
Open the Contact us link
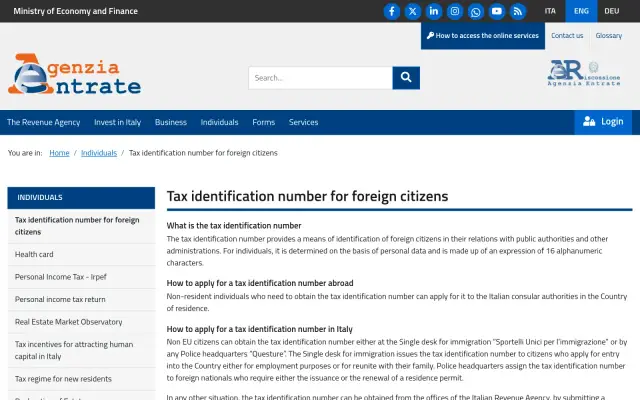pos(567,36)
